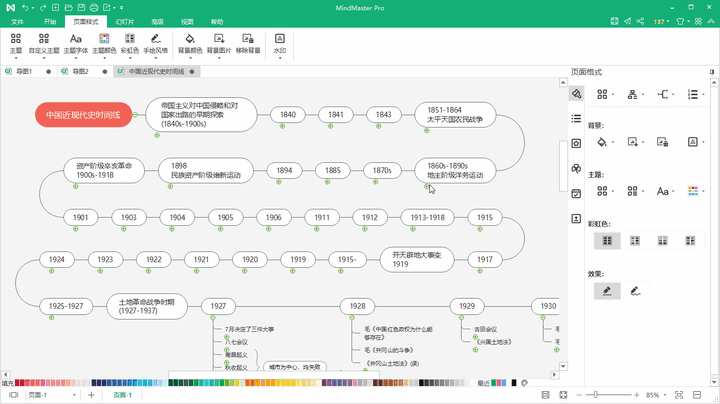The width and height of the screenshot is (720, 404).
Task: Open the folder icon in the quick access bar
Action: pos(68,8)
